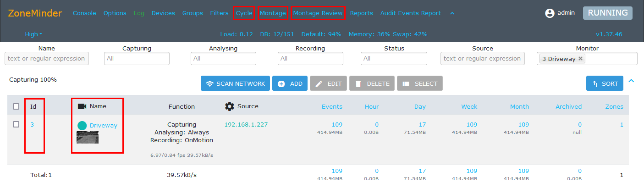The width and height of the screenshot is (644, 194).
Task: Open the Filters menu item
Action: 220,13
